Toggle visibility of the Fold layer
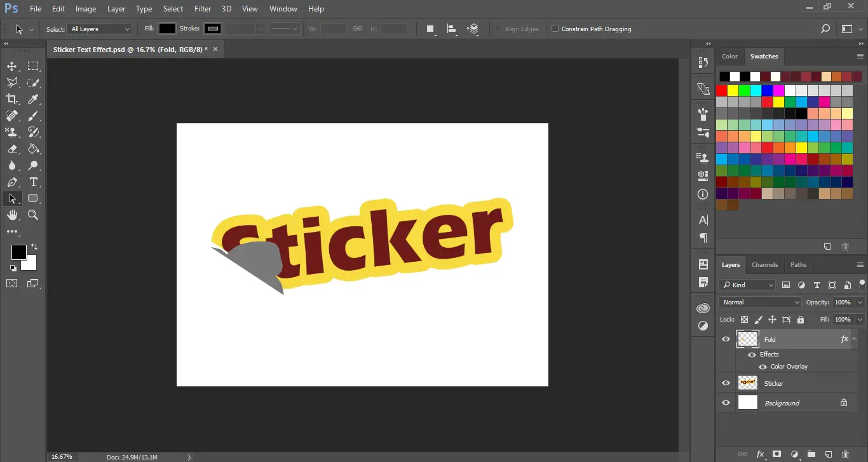This screenshot has height=462, width=868. click(x=725, y=339)
